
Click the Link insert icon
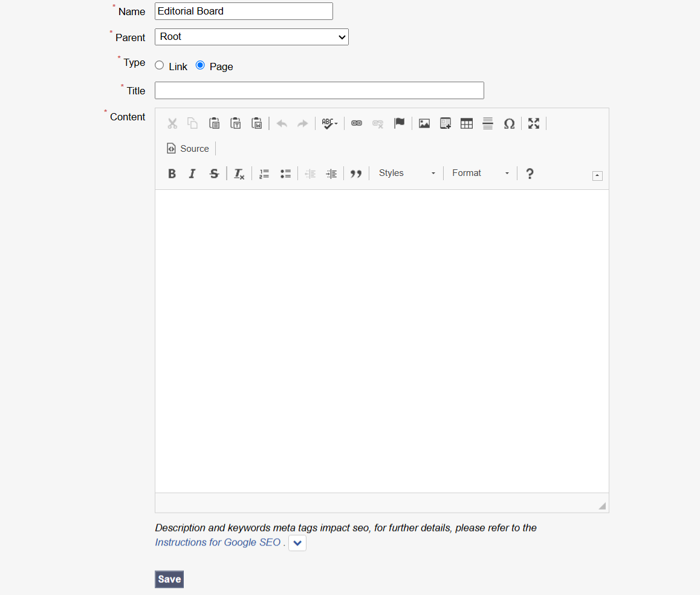(x=357, y=123)
